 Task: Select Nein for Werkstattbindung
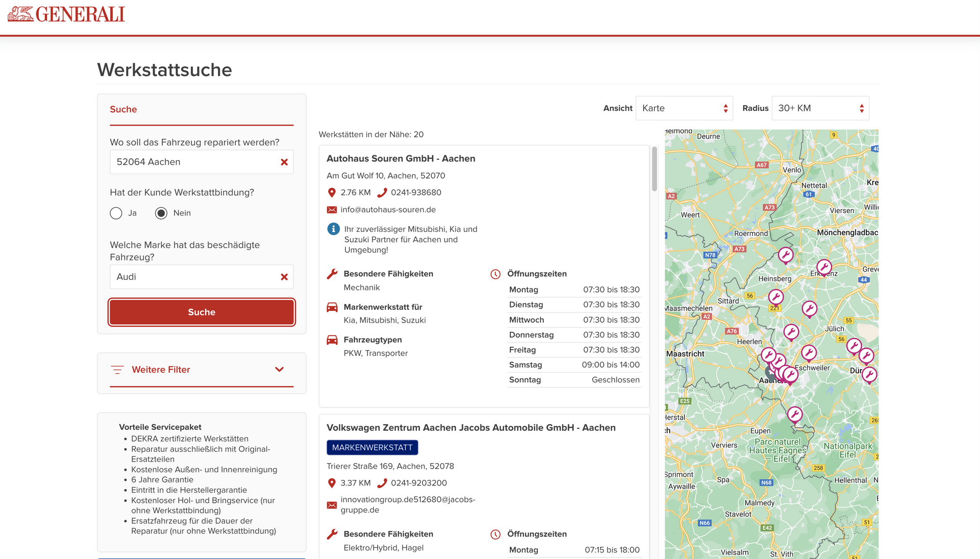coord(161,213)
